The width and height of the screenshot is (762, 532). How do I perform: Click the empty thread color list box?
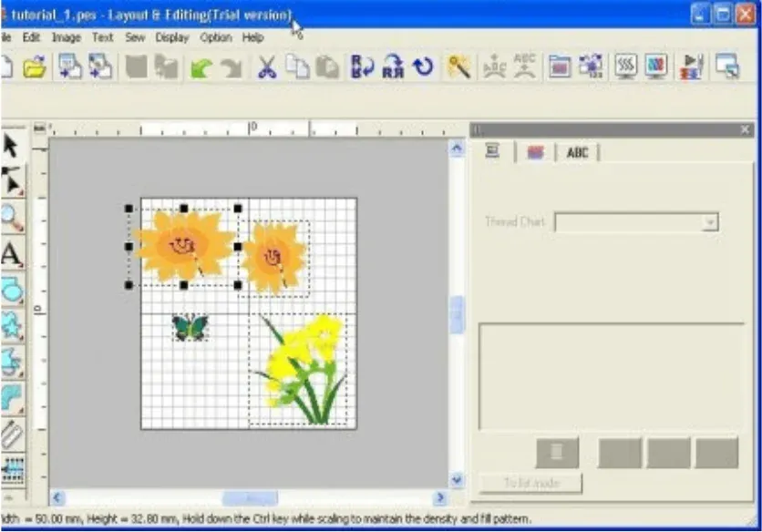coord(612,376)
